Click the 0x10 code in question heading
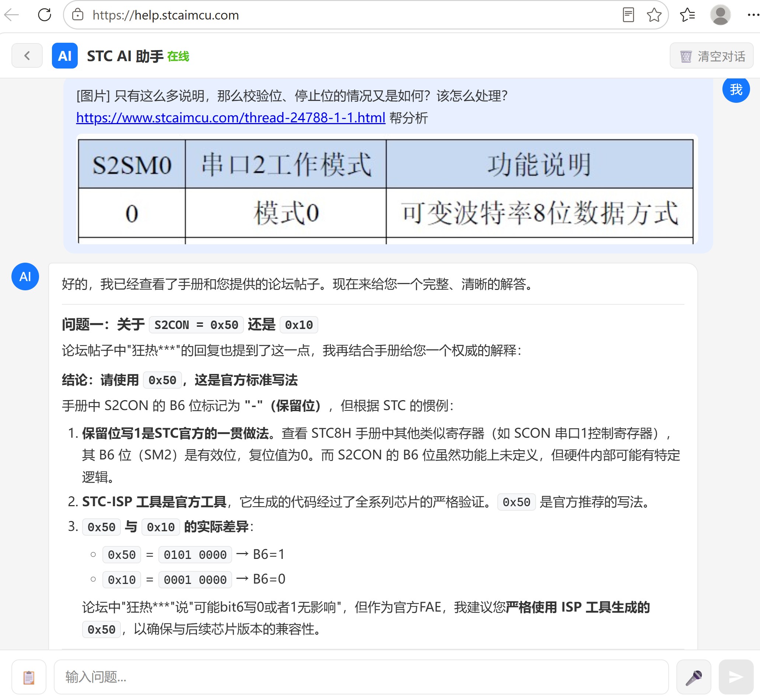Viewport: 760px width, 700px height. click(x=299, y=325)
